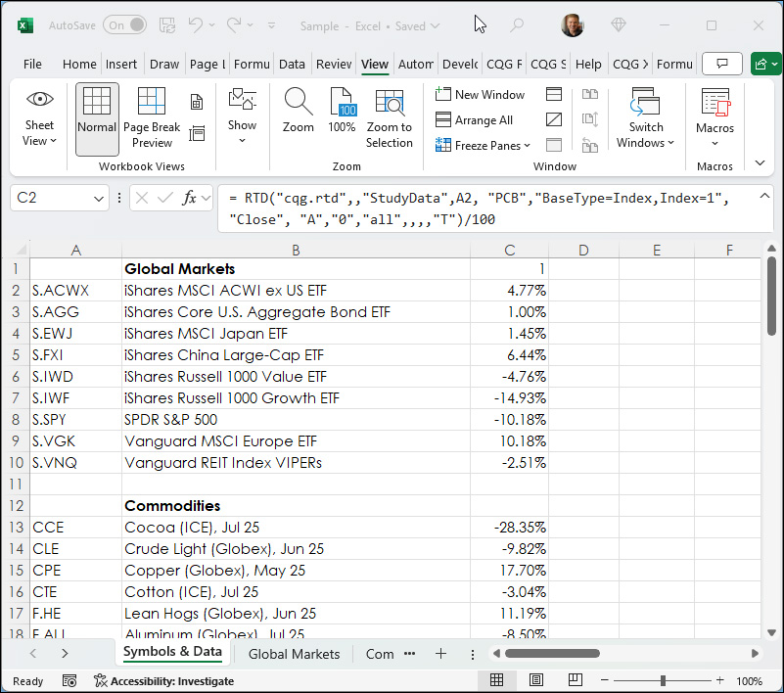The width and height of the screenshot is (784, 693).
Task: Click the Reset Window Position icon
Action: point(590,145)
